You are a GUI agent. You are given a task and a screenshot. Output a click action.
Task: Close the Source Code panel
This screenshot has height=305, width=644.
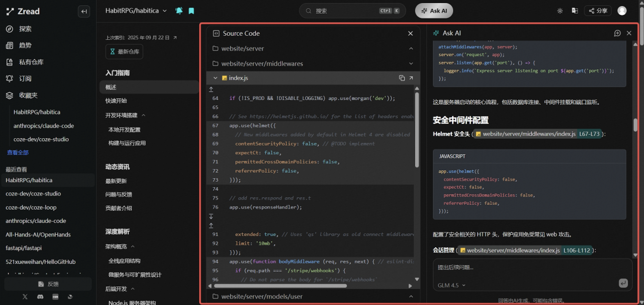[410, 33]
